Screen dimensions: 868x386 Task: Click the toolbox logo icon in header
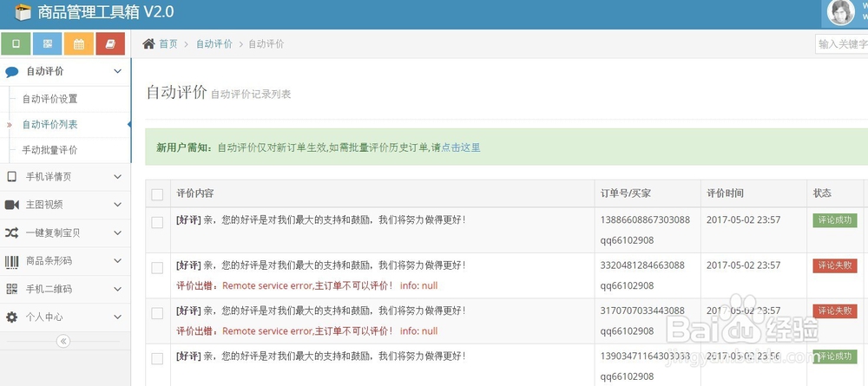point(23,12)
